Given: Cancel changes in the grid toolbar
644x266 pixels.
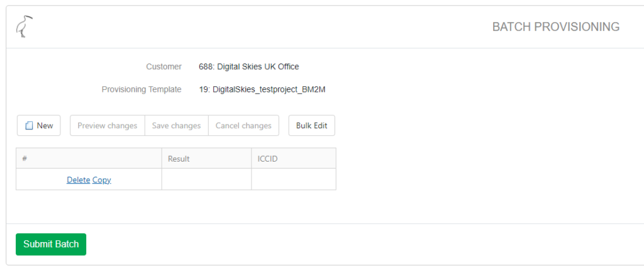Looking at the screenshot, I should tap(243, 126).
